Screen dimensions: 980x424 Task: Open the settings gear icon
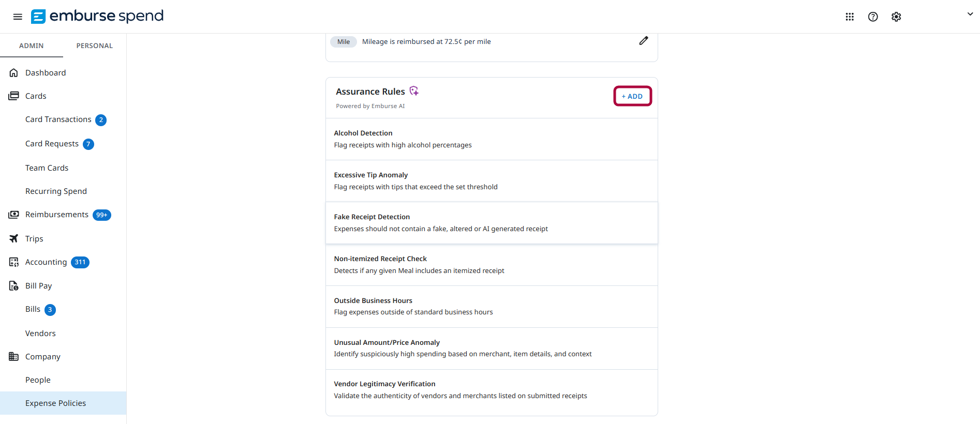pyautogui.click(x=896, y=17)
